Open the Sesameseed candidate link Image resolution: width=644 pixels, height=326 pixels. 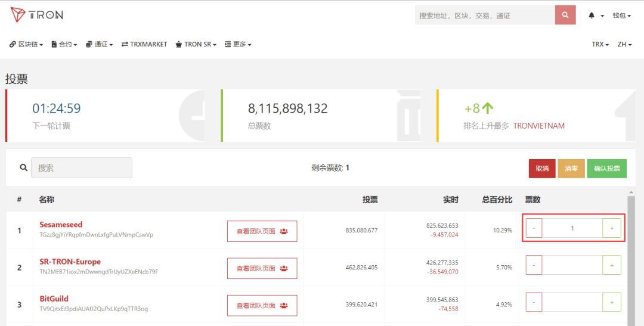tap(61, 225)
